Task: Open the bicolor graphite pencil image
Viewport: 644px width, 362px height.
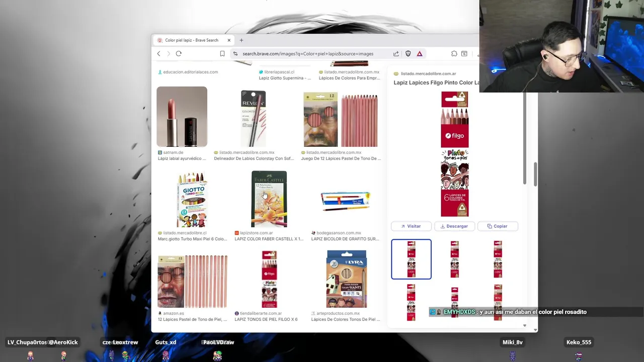Action: pos(346,200)
